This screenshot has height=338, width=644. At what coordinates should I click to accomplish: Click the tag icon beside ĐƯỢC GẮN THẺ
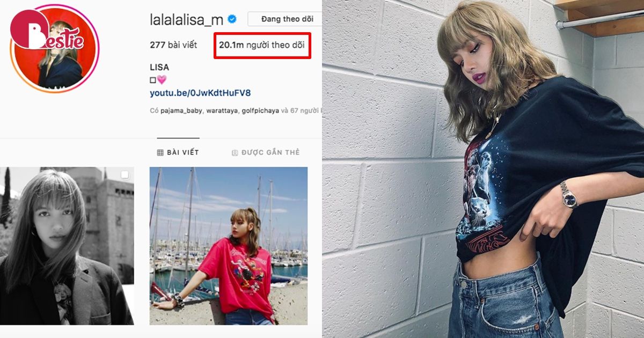235,152
